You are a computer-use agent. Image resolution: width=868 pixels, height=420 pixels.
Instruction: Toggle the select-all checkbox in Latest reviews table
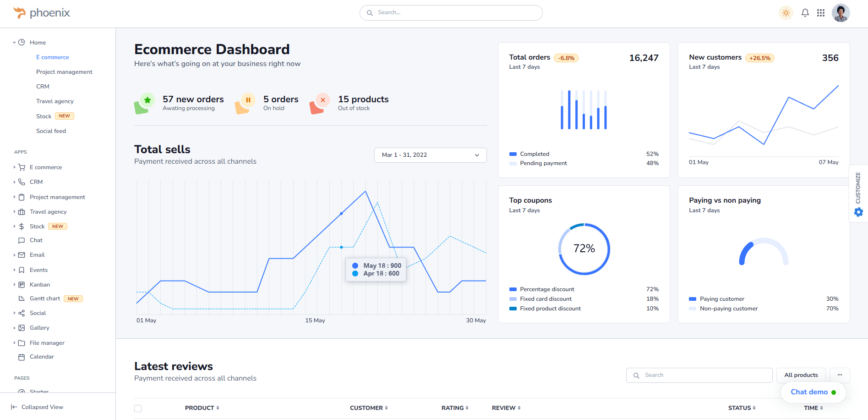tap(138, 408)
